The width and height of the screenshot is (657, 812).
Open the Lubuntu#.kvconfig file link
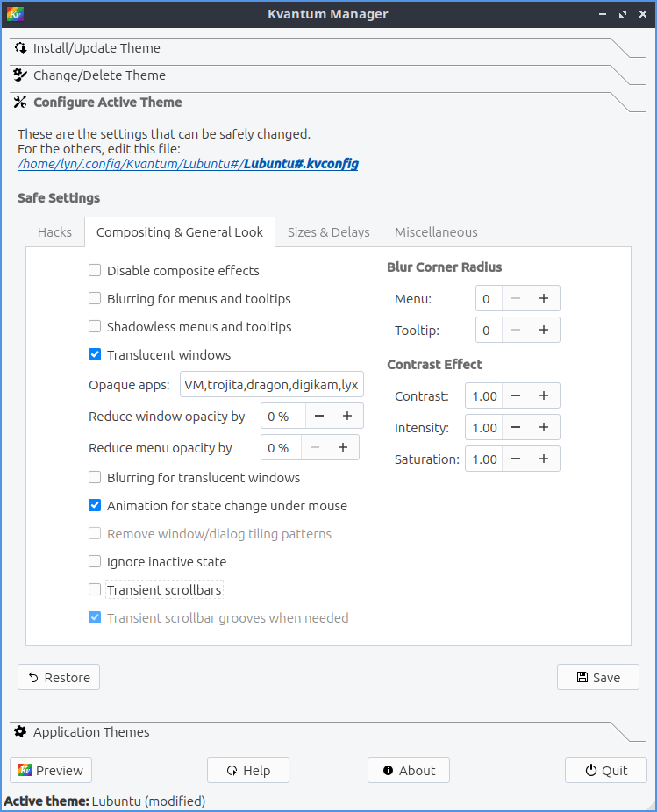(x=301, y=164)
